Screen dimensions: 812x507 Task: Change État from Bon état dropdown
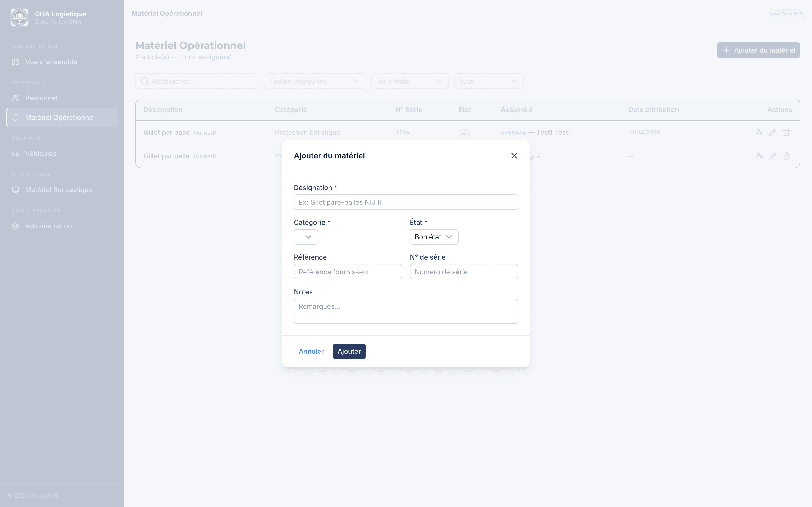pyautogui.click(x=434, y=237)
